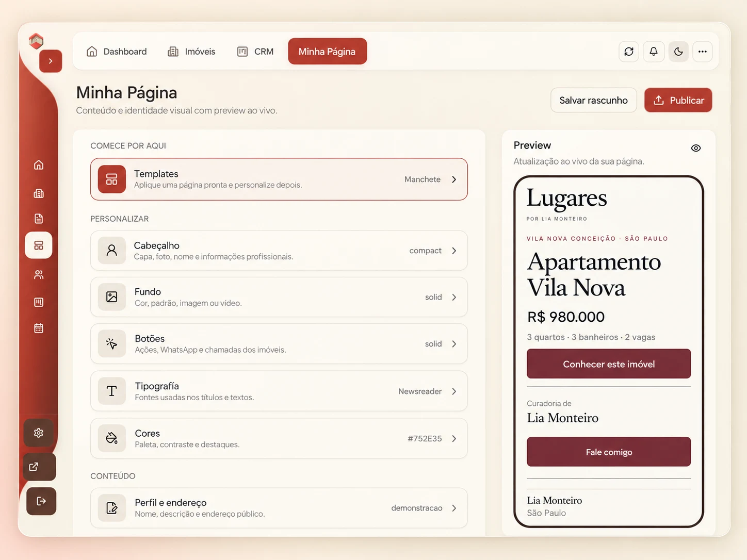Screen dimensions: 747x560
Task: Open the Templates row chevron
Action: (454, 179)
